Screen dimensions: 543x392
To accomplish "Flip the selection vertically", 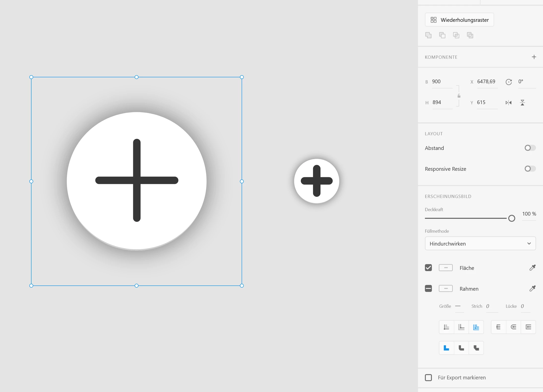I will [522, 103].
